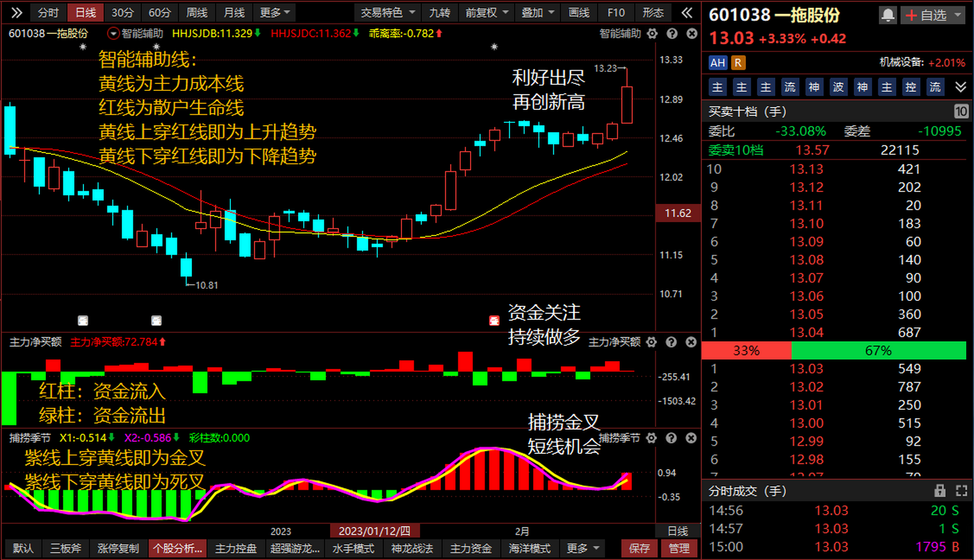Open the 交易特色 dropdown

coord(388,13)
